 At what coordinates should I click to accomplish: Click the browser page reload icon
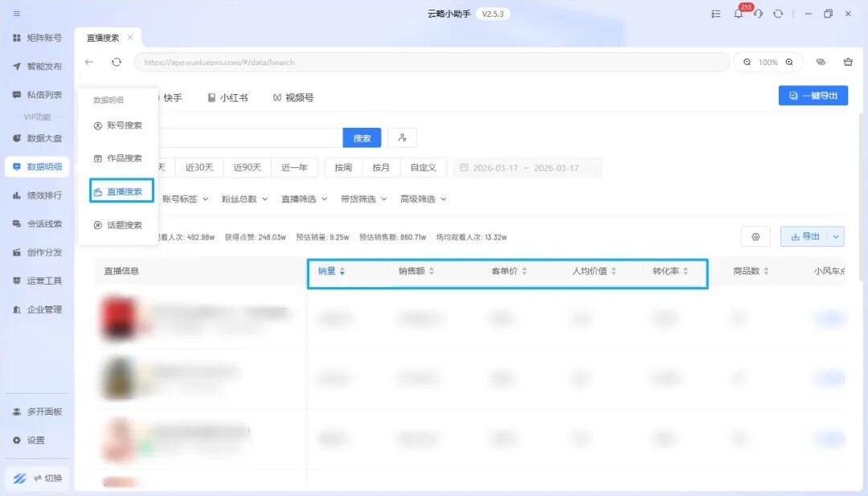coord(117,62)
